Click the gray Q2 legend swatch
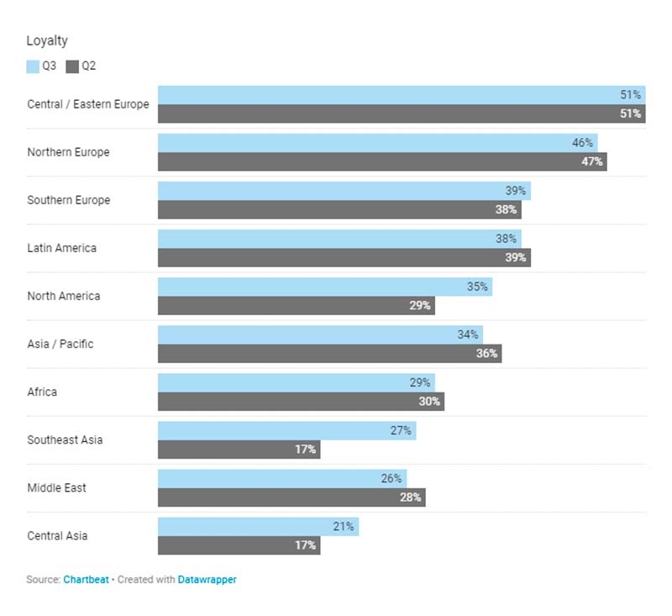The height and width of the screenshot is (616, 672). pyautogui.click(x=72, y=66)
